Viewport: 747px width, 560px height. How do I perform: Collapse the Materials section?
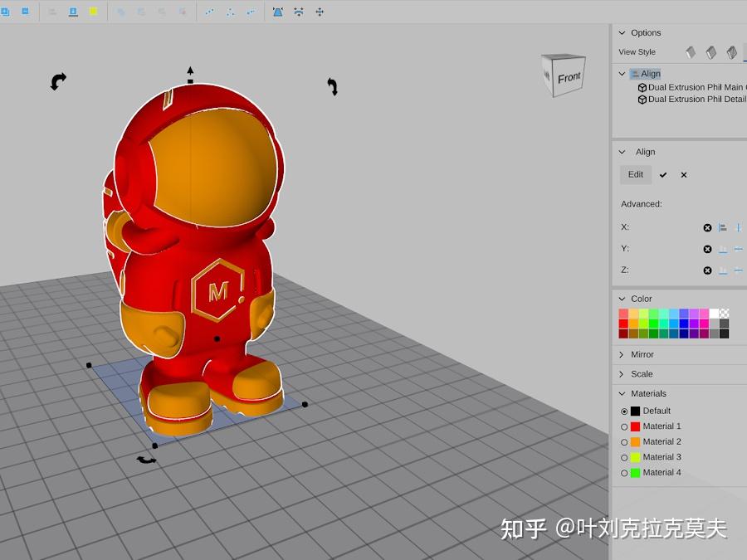[x=622, y=393]
